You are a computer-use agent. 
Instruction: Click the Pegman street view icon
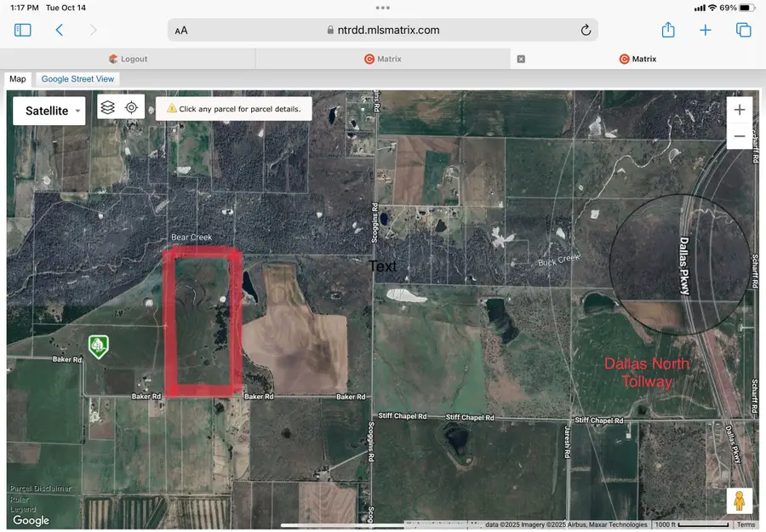tap(739, 501)
